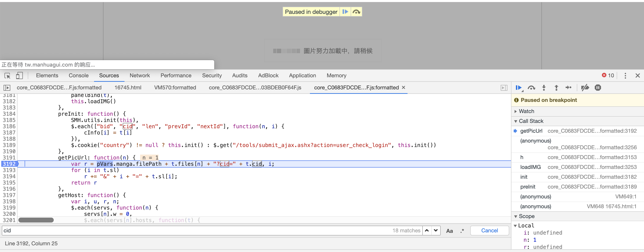This screenshot has height=252, width=644.
Task: Toggle the device toolbar emulation
Action: 19,76
